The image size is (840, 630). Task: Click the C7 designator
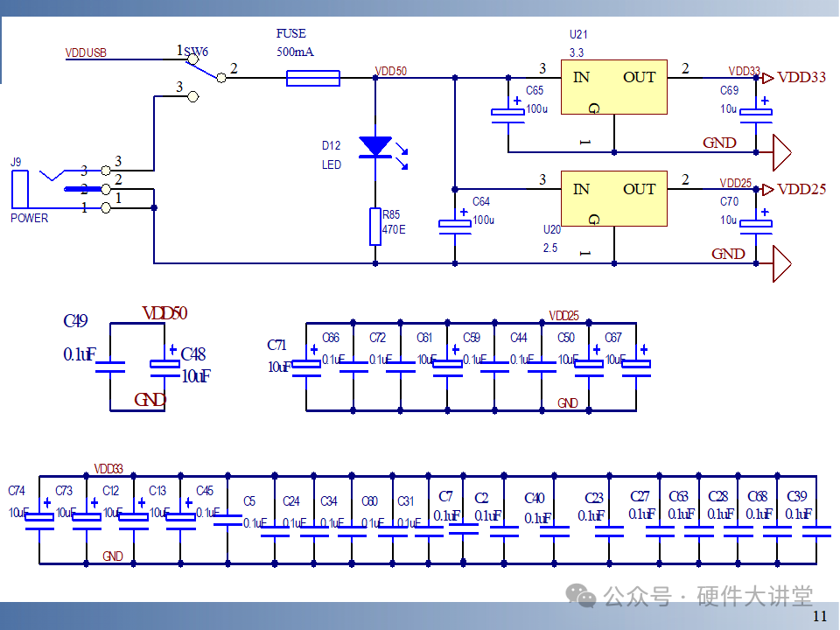coord(445,497)
